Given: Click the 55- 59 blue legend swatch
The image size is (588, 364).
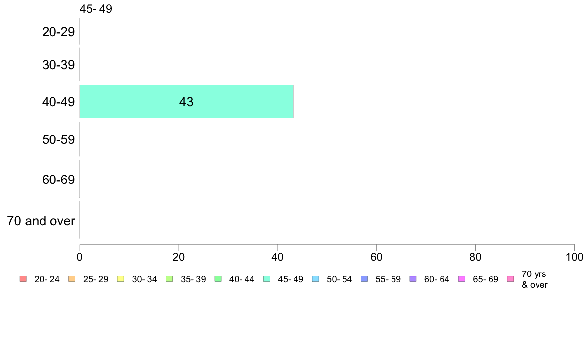Looking at the screenshot, I should 364,279.
